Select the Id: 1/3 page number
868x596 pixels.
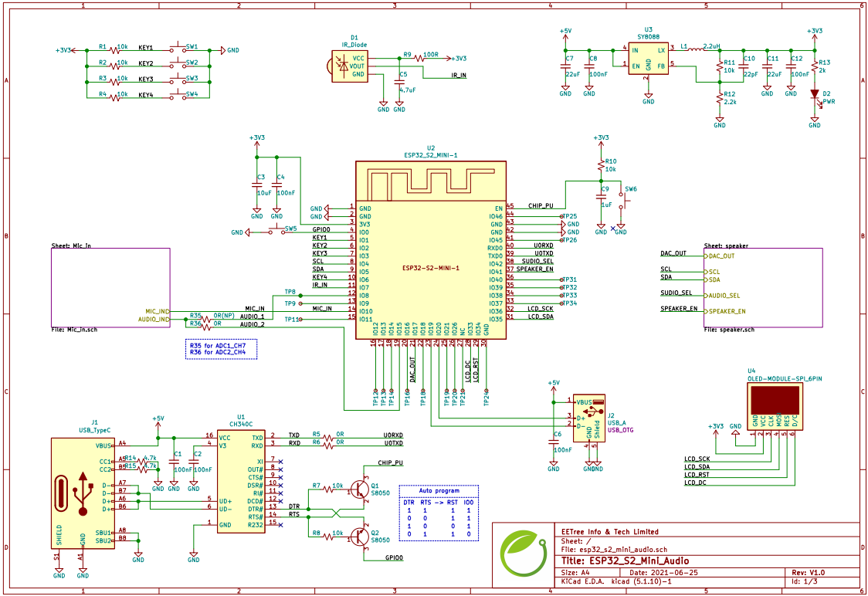coord(805,581)
